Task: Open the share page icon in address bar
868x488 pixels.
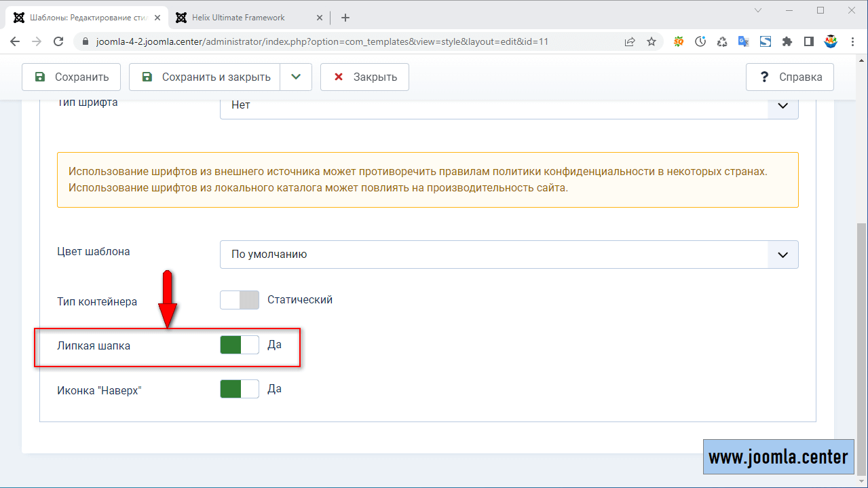Action: point(630,41)
